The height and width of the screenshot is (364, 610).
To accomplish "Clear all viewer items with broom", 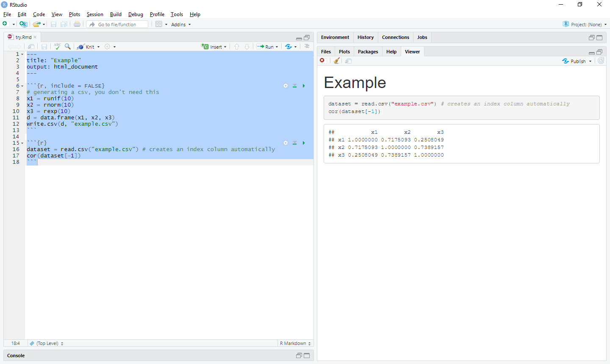I will pos(337,61).
